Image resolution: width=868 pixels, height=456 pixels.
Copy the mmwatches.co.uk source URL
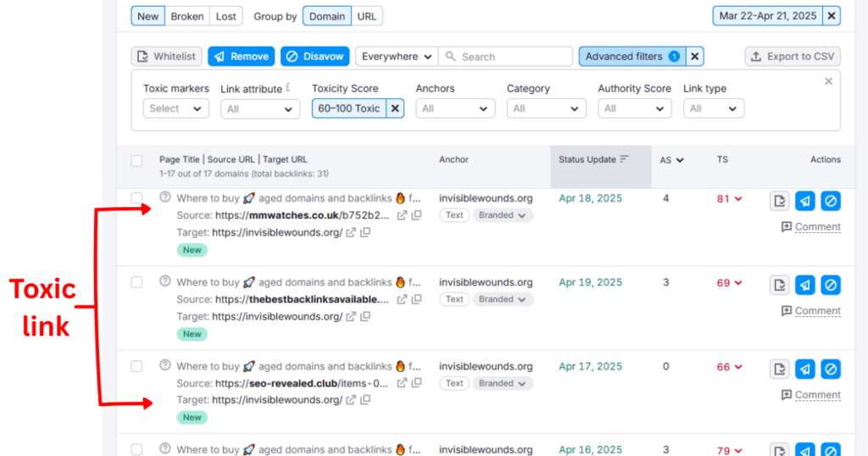[417, 214]
